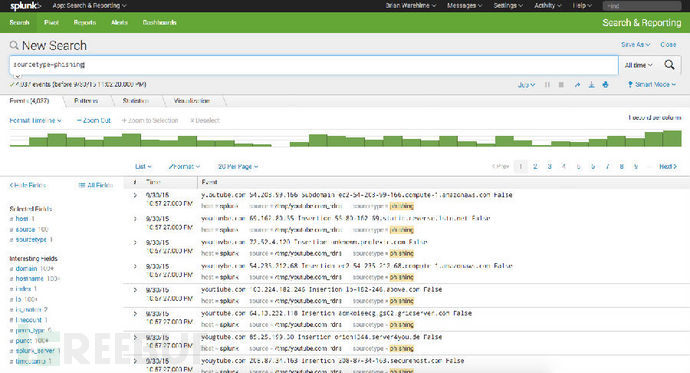Open the Messages dropdown
The image size is (690, 373).
pyautogui.click(x=464, y=6)
